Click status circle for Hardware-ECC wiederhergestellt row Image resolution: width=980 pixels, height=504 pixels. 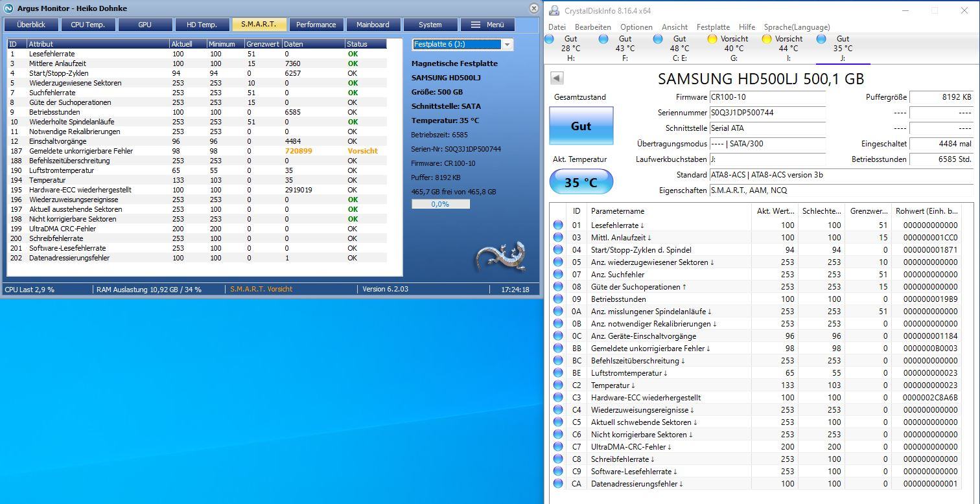click(x=557, y=397)
